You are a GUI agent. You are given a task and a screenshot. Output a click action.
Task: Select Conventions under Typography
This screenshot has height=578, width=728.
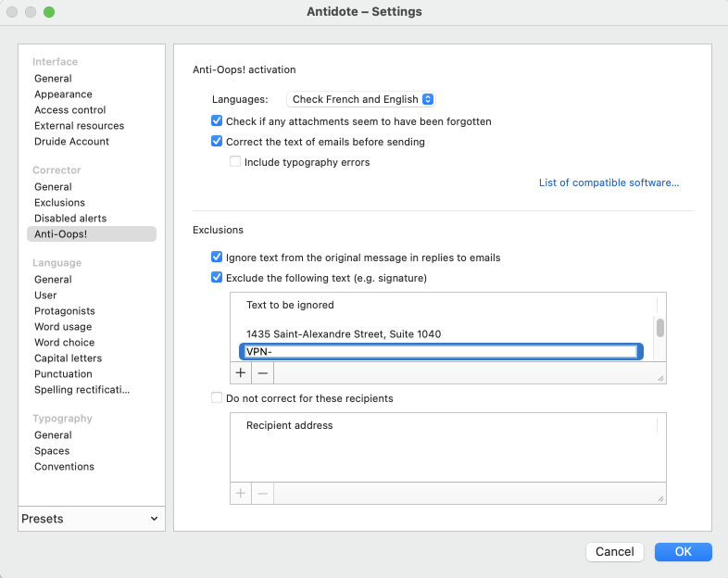(x=64, y=467)
